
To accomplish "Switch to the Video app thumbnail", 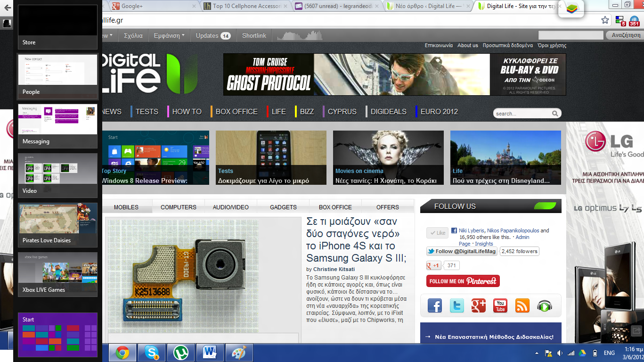I will (57, 175).
